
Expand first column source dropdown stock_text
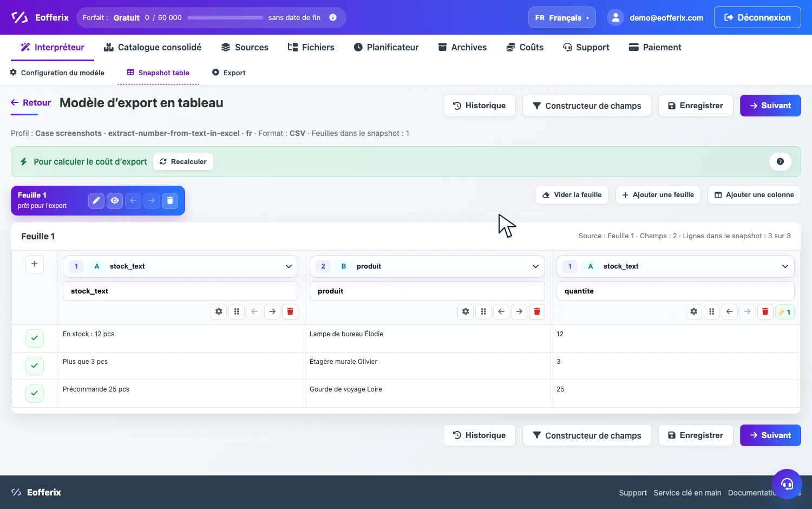pos(180,266)
